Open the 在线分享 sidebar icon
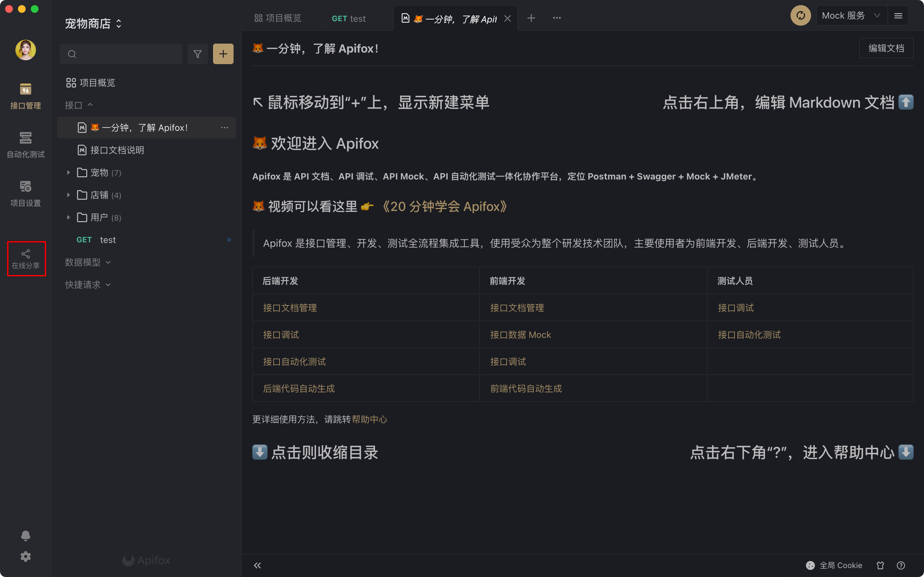Screen dimensions: 924x577 [26, 259]
